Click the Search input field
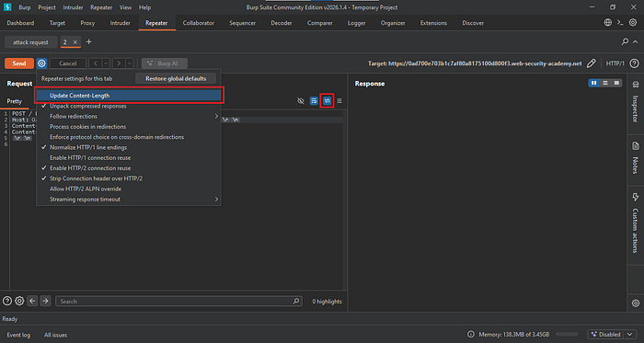The width and height of the screenshot is (644, 343). (178, 301)
